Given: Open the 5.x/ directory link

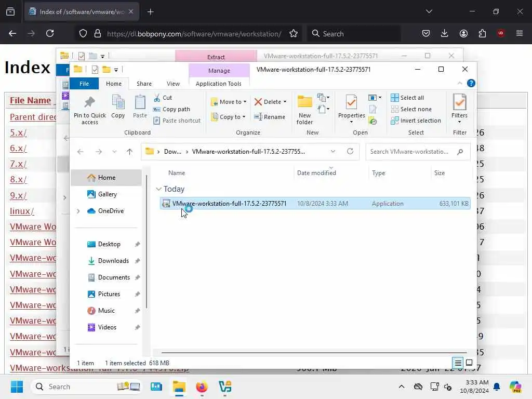Looking at the screenshot, I should pos(18,132).
